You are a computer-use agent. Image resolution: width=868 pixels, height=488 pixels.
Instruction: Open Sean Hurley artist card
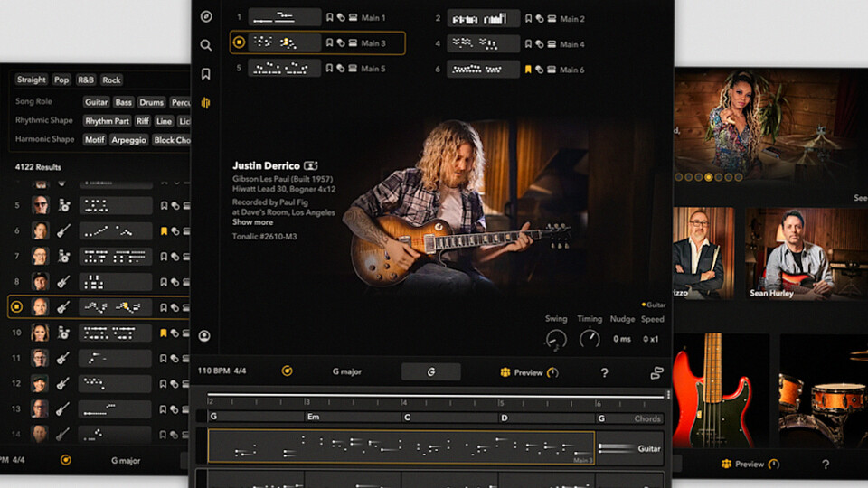805,254
